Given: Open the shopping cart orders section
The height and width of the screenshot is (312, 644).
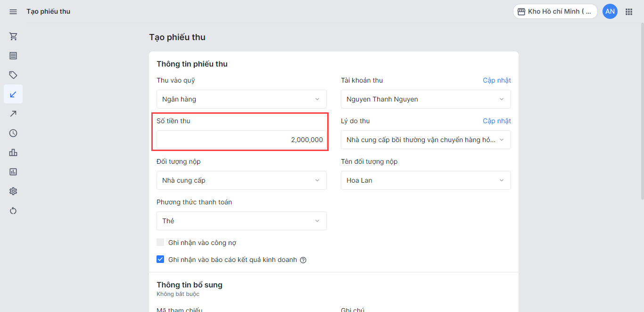Looking at the screenshot, I should (13, 36).
